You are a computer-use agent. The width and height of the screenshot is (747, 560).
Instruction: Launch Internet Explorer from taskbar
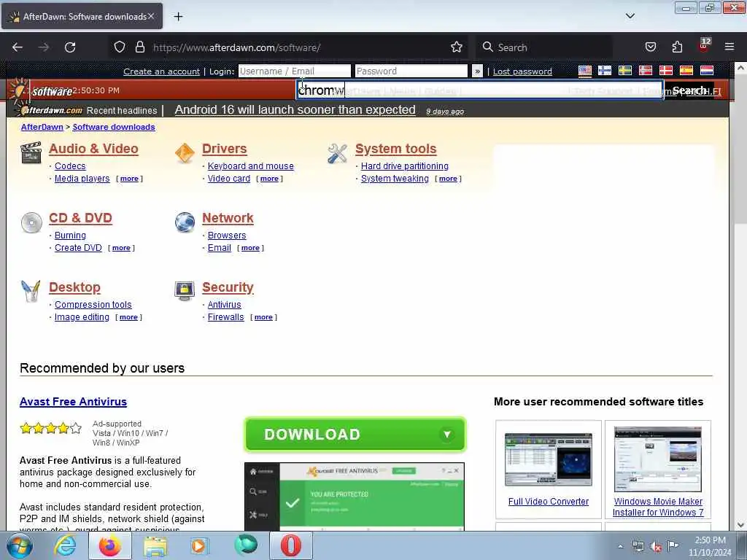click(x=65, y=546)
